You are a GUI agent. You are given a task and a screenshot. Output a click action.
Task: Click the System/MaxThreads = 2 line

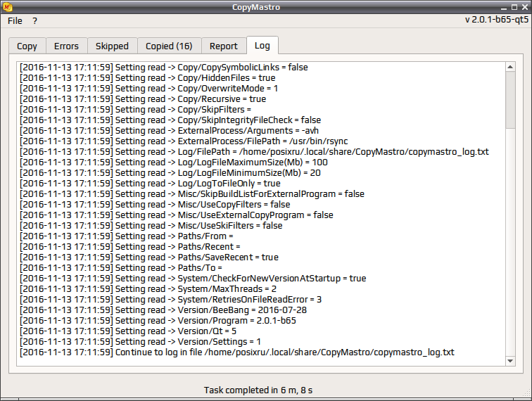coord(148,288)
